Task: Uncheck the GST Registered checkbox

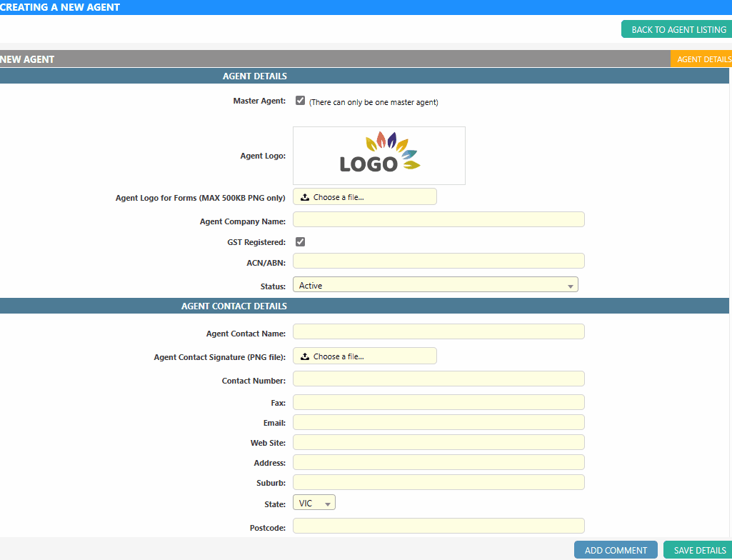Action: coord(301,242)
